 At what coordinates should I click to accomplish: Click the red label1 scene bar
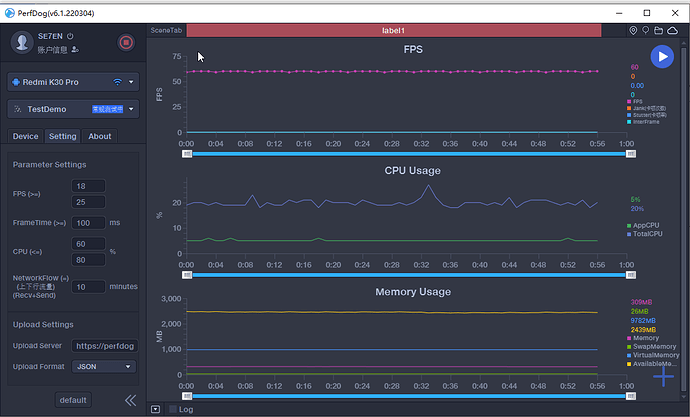394,30
